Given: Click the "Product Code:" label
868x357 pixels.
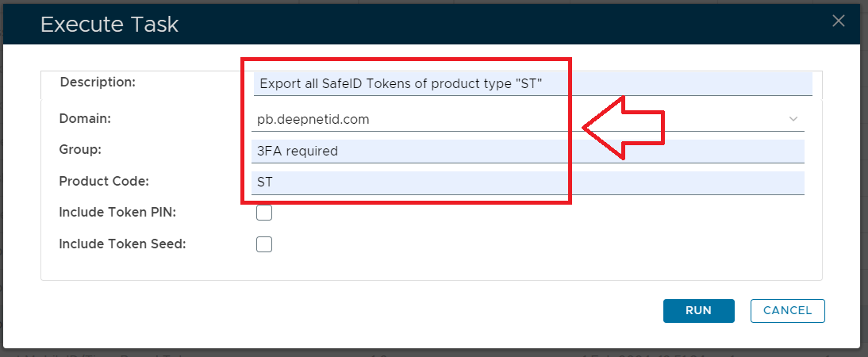Looking at the screenshot, I should [104, 181].
